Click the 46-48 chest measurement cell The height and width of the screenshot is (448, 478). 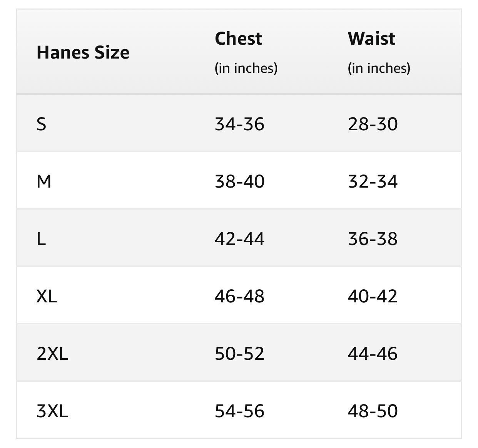tap(239, 296)
